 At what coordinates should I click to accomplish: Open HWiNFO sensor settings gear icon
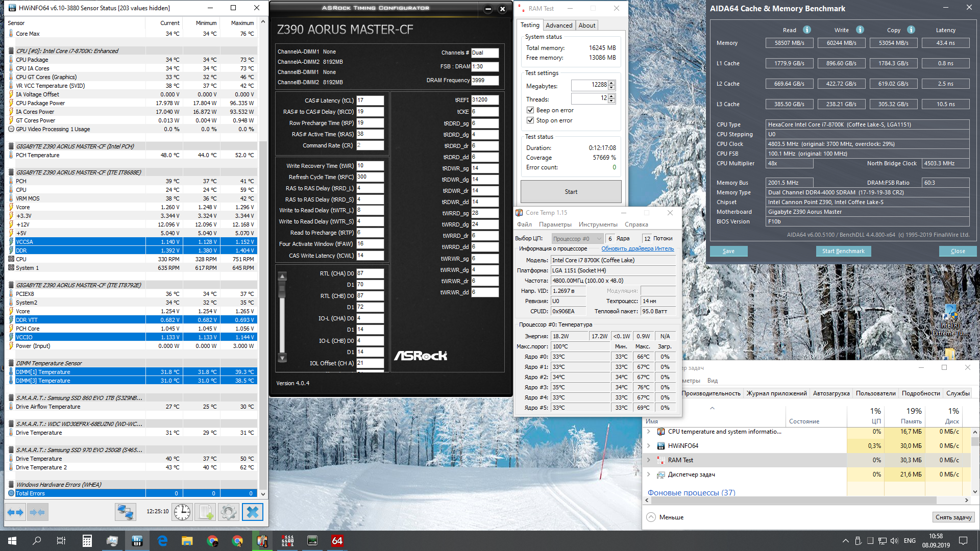[x=229, y=512]
